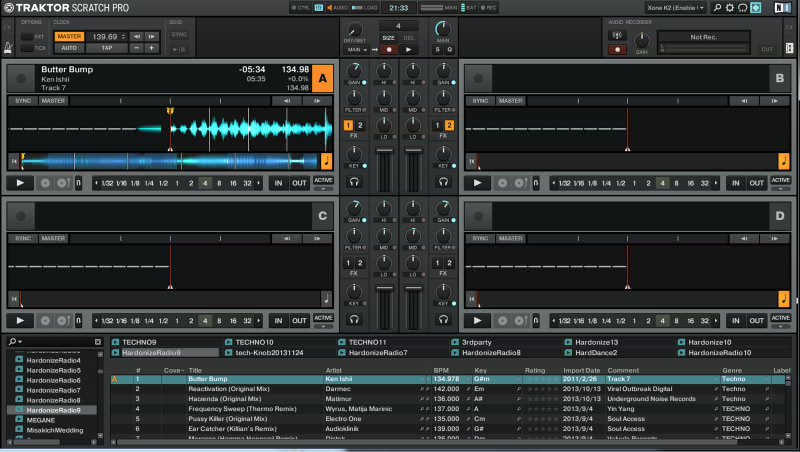800x452 pixels.
Task: Enable Deck D headphone cue button
Action: pos(443,319)
